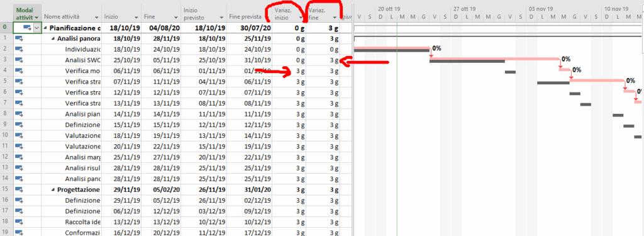This screenshot has width=644, height=236.
Task: Click the dark baseline bar of row 5
Action: (553, 83)
